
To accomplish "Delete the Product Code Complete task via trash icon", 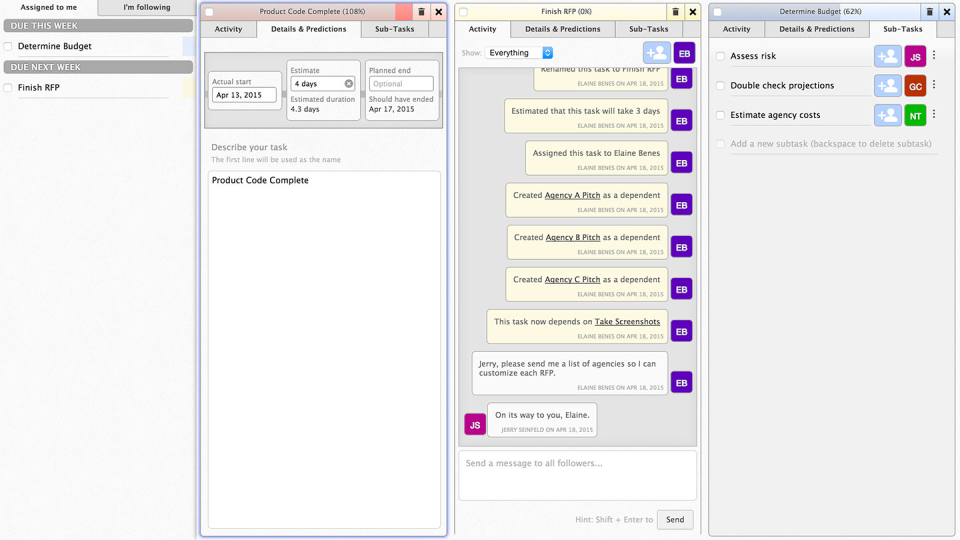I will click(421, 12).
